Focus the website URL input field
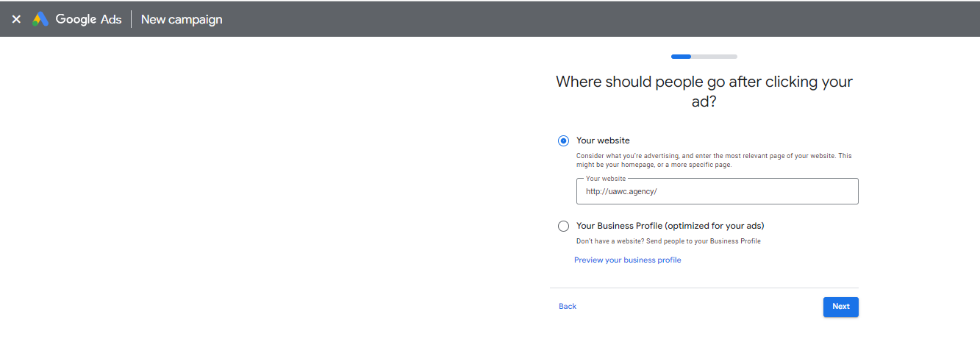980x342 pixels. 717,191
